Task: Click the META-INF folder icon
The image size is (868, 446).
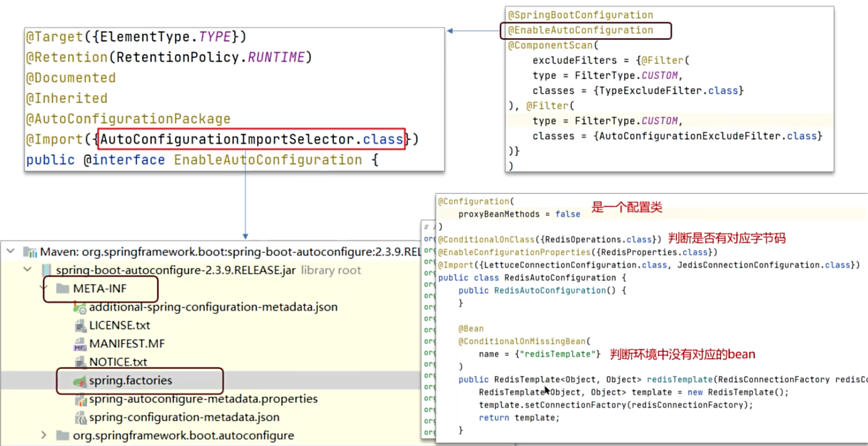Action: [62, 289]
